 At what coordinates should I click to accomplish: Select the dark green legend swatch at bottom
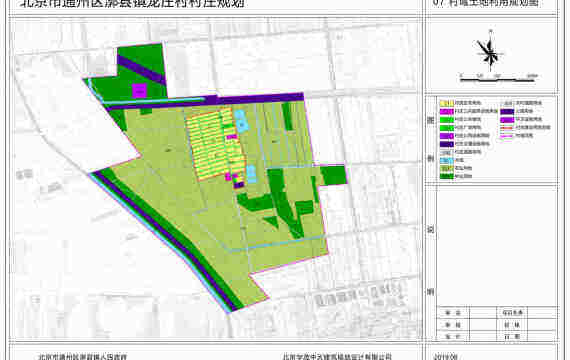click(x=446, y=176)
